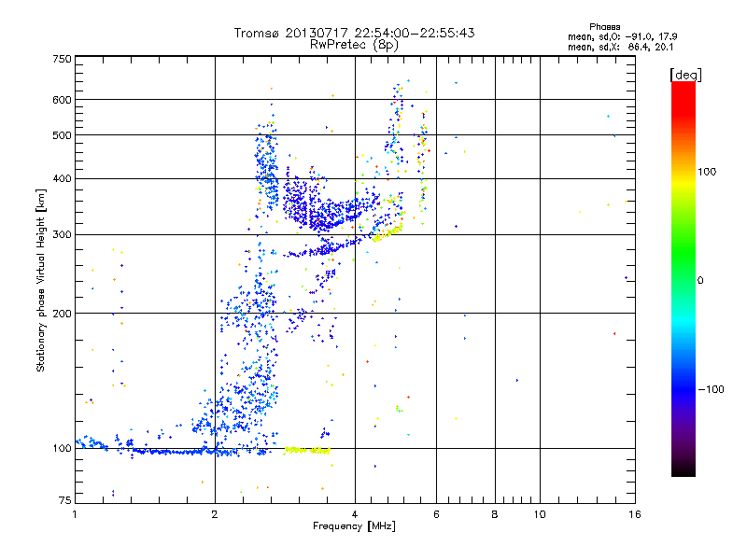Click the 'Frequency [MHz]' axis label
Image resolution: width=747 pixels, height=560 pixels.
coord(354,526)
